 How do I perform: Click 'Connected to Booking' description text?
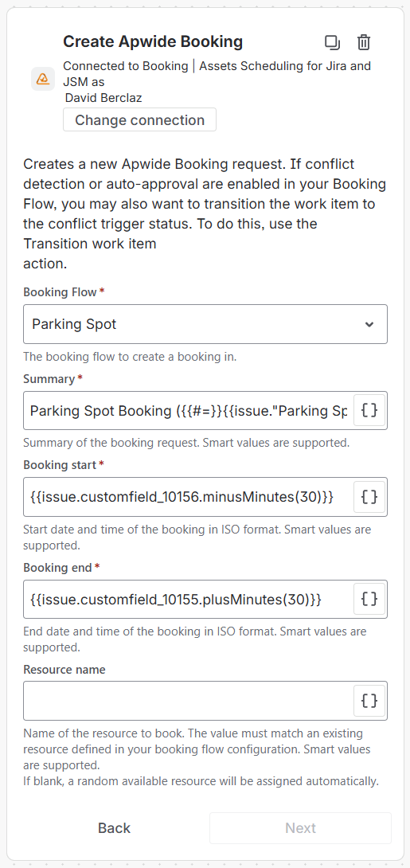(217, 73)
